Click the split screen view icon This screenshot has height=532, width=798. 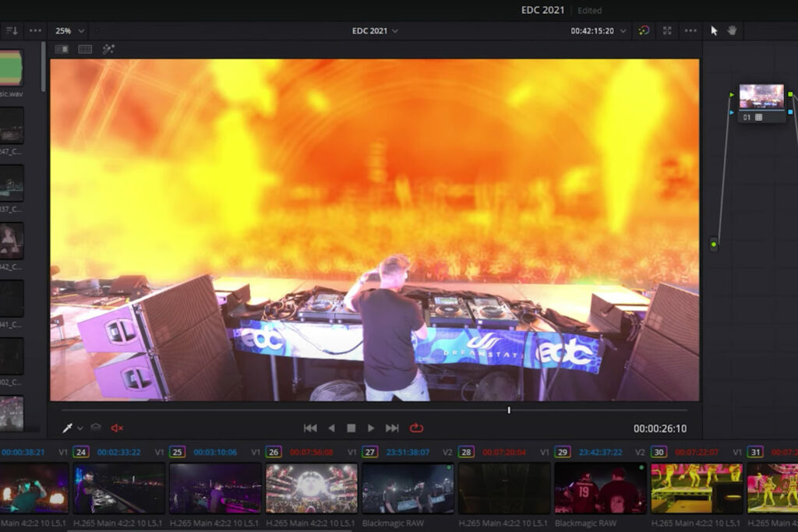click(85, 49)
